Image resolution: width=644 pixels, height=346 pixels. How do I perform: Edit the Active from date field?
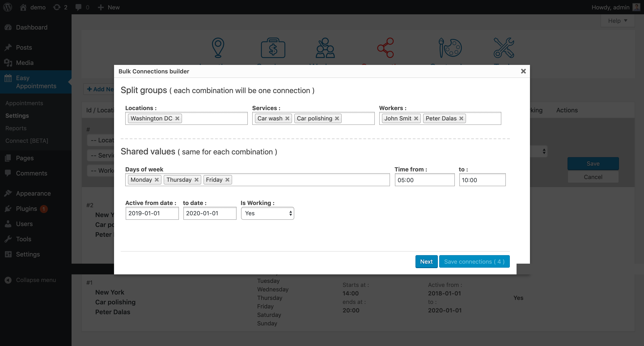pyautogui.click(x=151, y=213)
